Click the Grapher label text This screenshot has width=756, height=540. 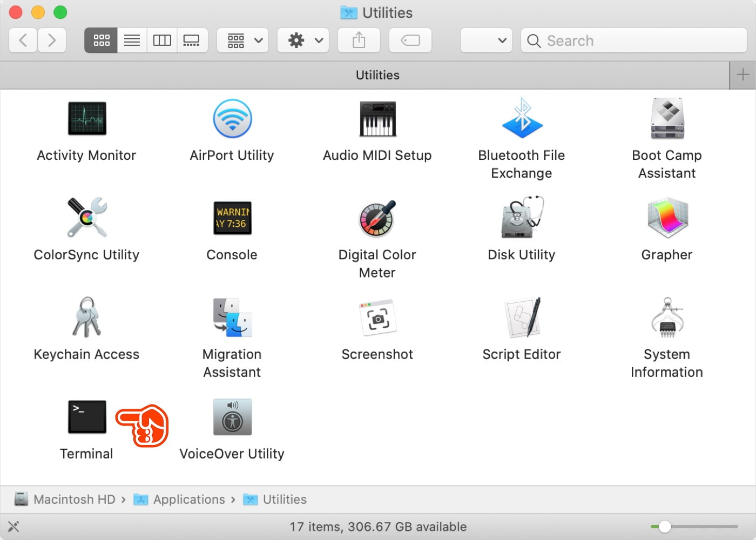point(667,255)
